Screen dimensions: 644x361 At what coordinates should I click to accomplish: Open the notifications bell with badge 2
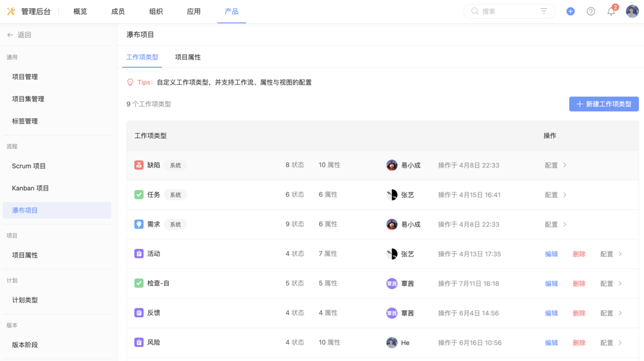tap(611, 11)
